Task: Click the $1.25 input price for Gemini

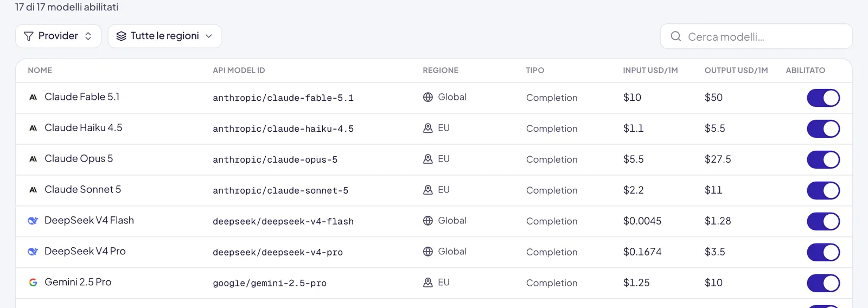Action: [x=636, y=283]
